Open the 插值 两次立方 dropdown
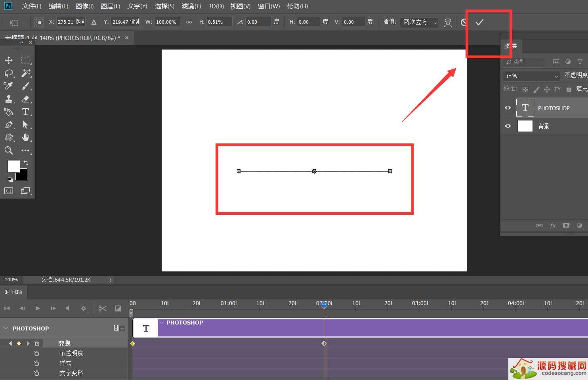 coord(419,22)
